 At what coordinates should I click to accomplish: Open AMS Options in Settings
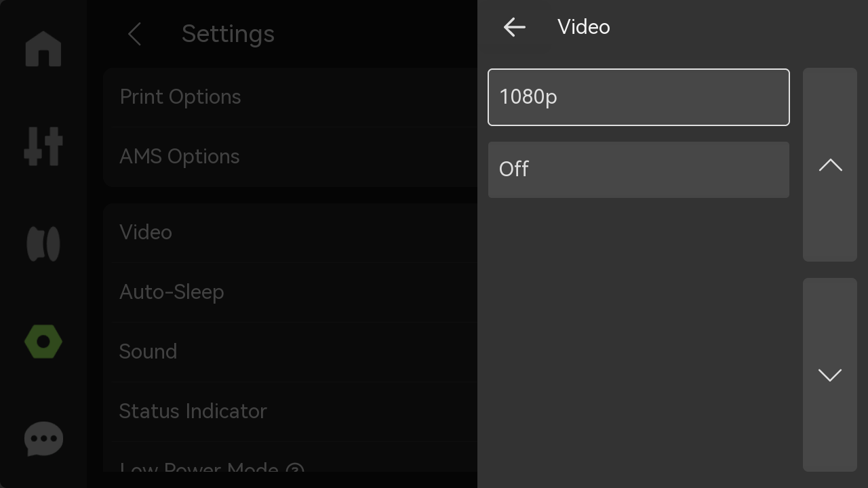(290, 157)
